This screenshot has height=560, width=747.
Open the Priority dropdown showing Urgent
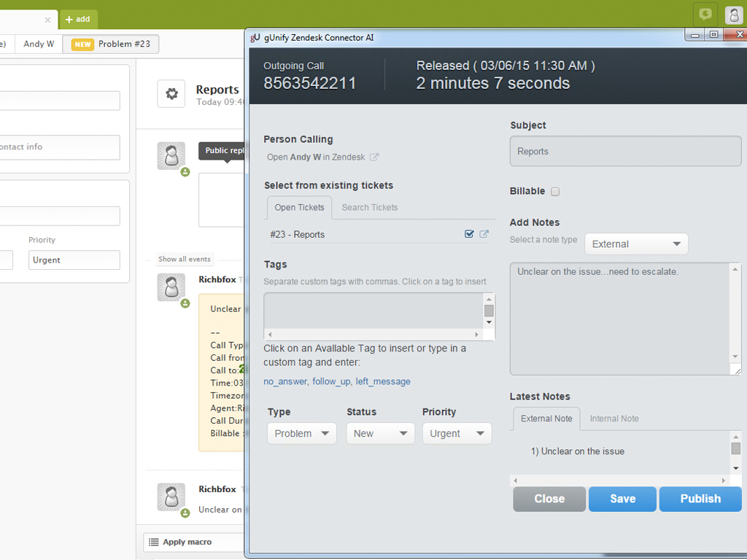click(x=457, y=433)
